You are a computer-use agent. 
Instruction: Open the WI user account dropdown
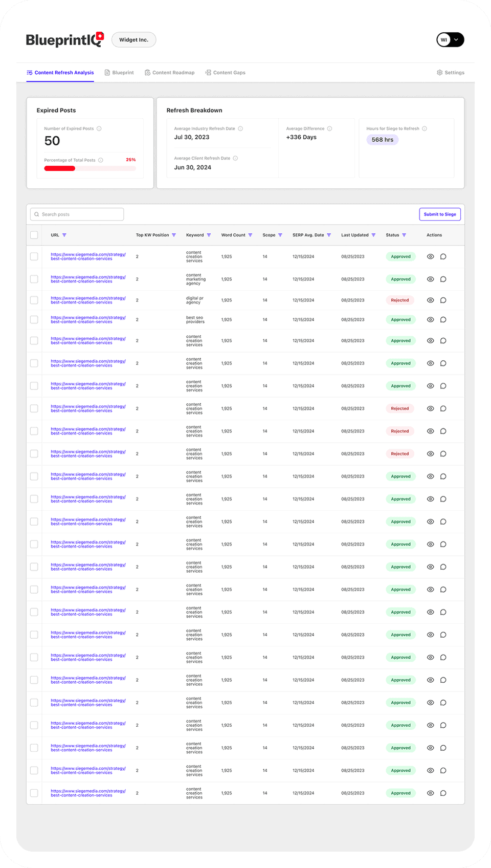(x=450, y=40)
